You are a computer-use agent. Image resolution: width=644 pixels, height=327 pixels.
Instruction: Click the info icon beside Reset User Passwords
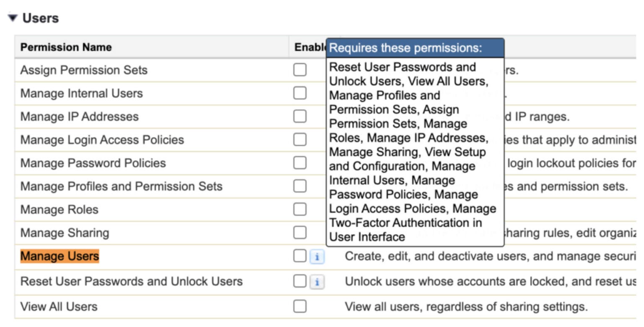pyautogui.click(x=317, y=281)
